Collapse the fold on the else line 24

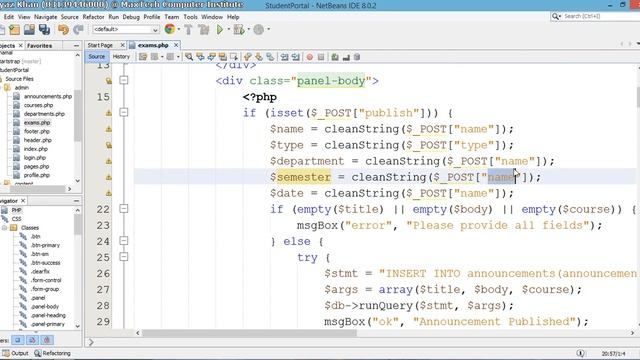tap(124, 241)
